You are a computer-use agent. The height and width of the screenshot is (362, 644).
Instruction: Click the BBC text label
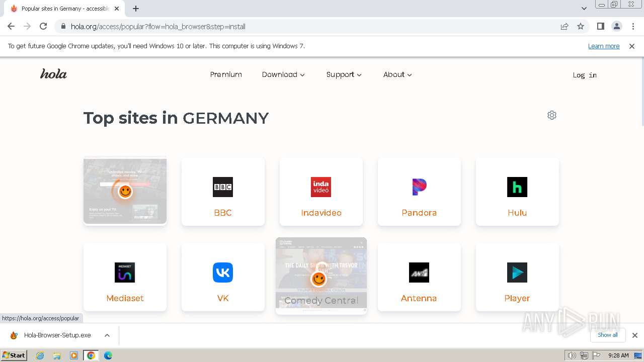pos(223,213)
